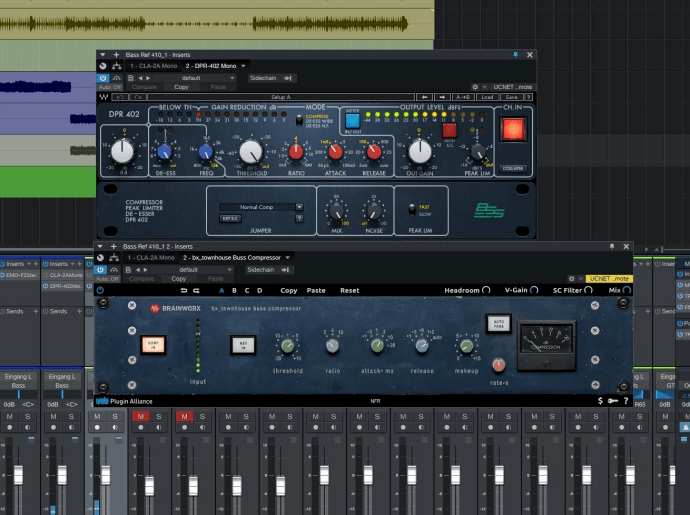Click Waves Load button
Viewport: 690px width, 515px height.
(x=487, y=97)
